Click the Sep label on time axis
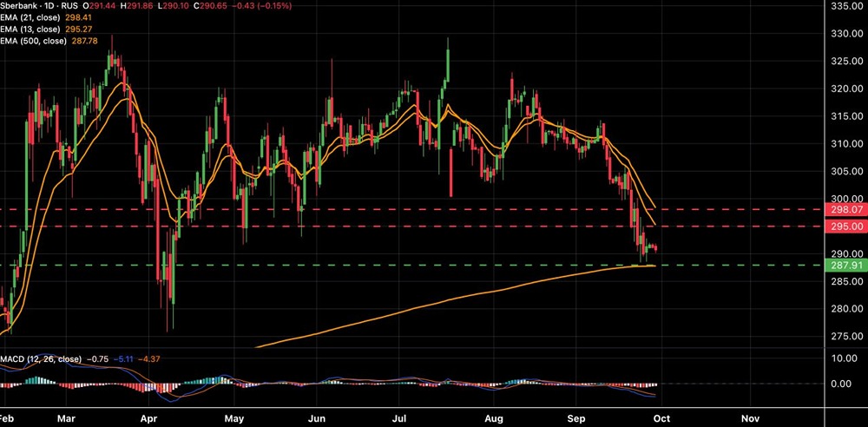868x427 pixels. pos(577,418)
